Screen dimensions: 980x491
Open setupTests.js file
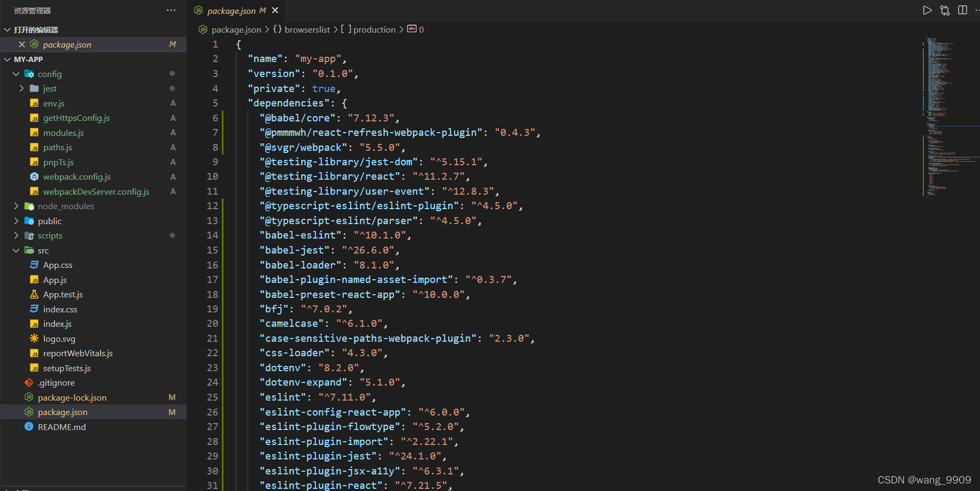point(67,368)
